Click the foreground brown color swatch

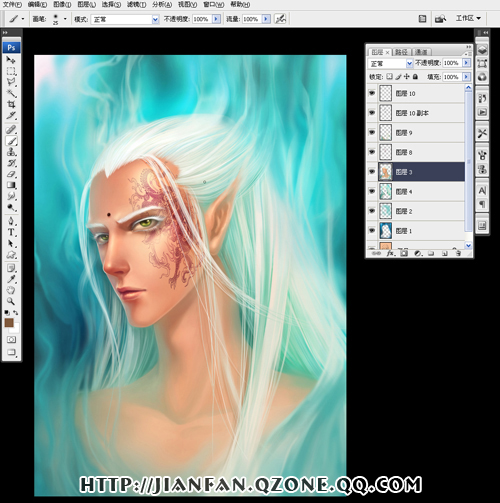[9, 322]
